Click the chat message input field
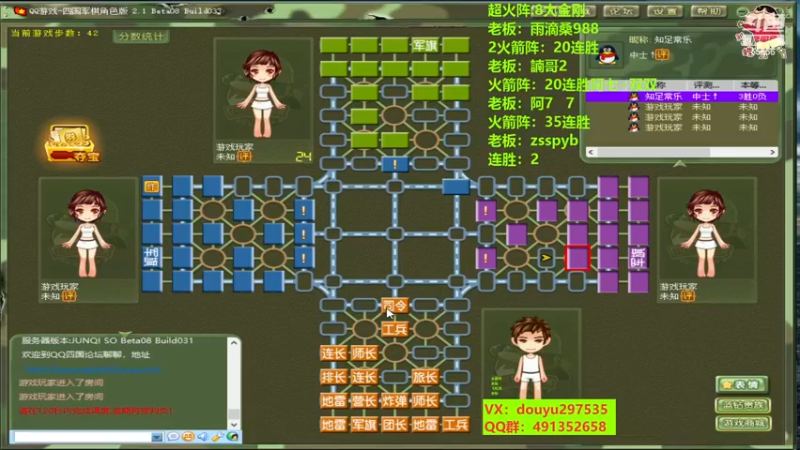This screenshot has height=450, width=800. click(83, 437)
